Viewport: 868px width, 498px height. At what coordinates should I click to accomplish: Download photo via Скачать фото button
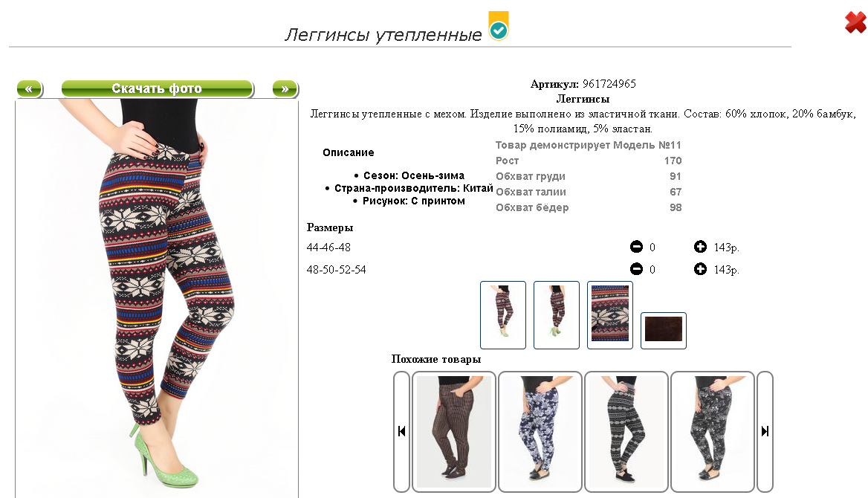[x=158, y=88]
